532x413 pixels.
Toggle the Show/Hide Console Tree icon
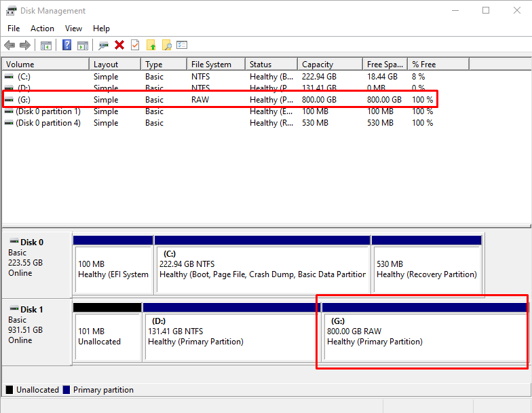click(46, 45)
